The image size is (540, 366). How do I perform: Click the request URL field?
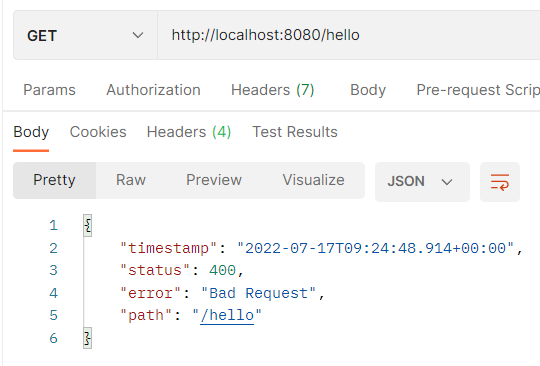(349, 35)
